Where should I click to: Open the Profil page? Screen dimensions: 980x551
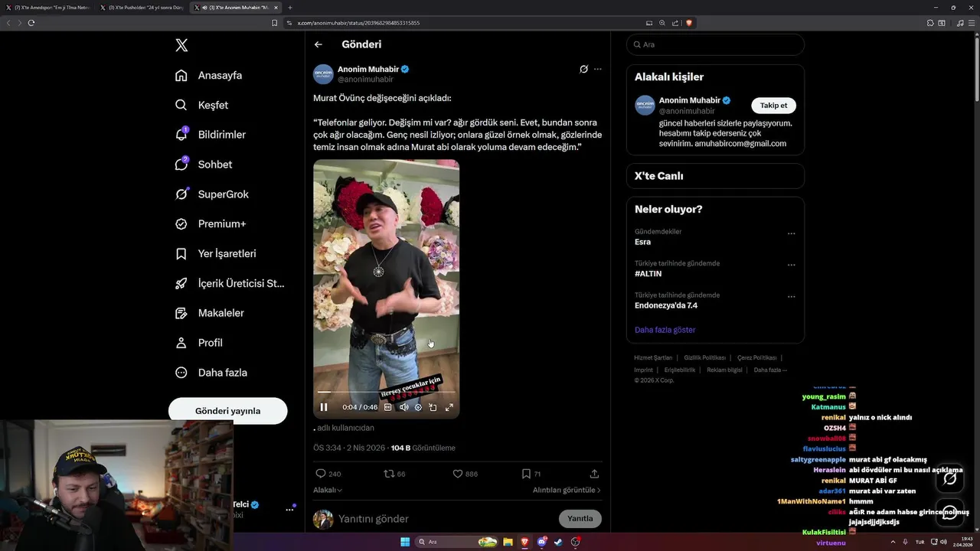tap(199, 343)
